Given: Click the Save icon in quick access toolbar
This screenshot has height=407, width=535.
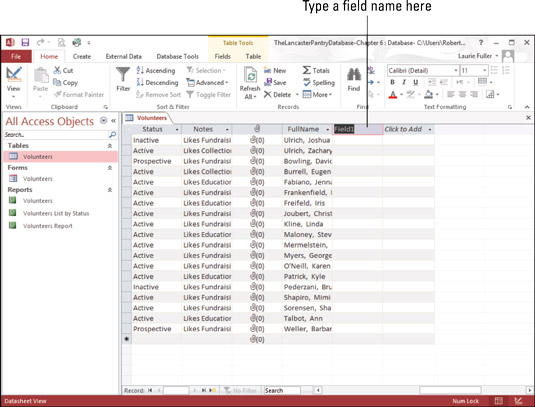Looking at the screenshot, I should pos(25,42).
